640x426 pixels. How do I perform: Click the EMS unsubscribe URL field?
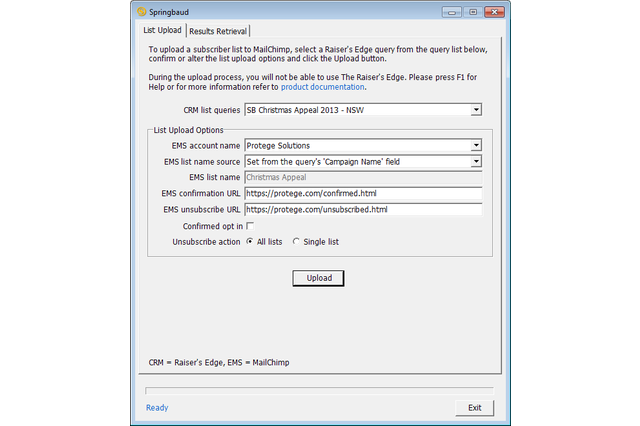click(x=363, y=209)
